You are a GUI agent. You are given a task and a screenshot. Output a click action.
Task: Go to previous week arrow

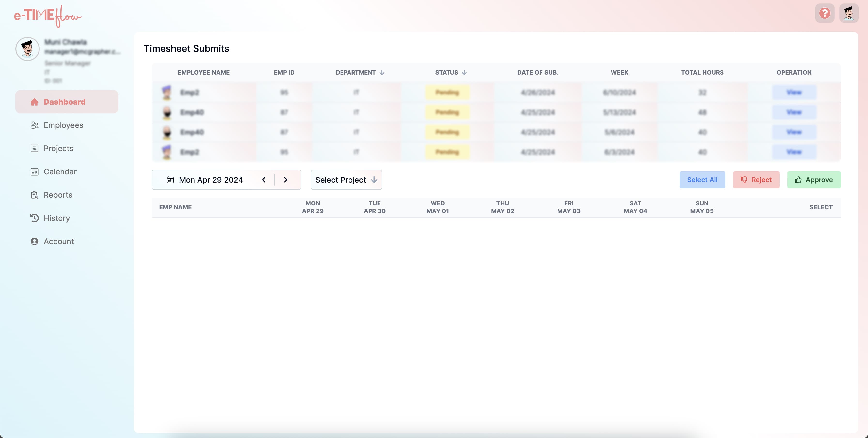click(x=263, y=180)
